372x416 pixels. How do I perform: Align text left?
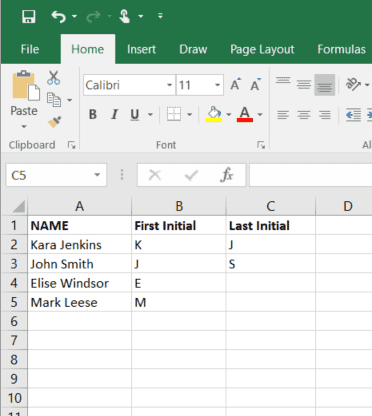tap(283, 115)
